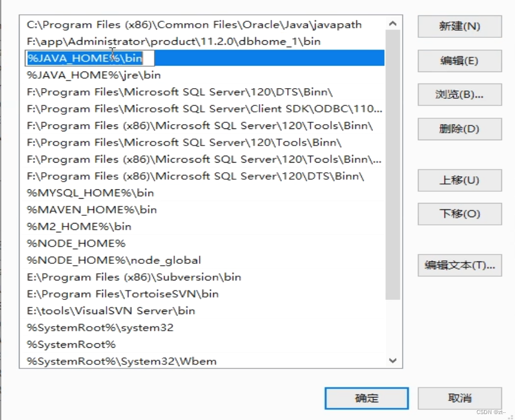The height and width of the screenshot is (420, 515).
Task: Click the %JAVA_HOME%\bin edit field
Action: tap(89, 58)
